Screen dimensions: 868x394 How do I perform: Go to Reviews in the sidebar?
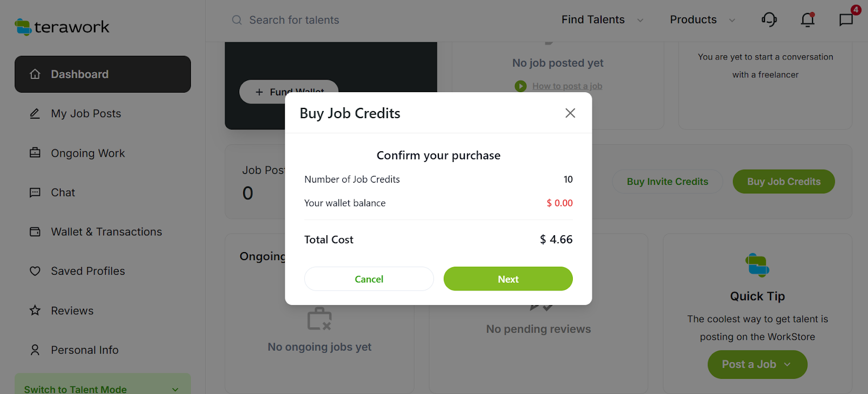[72, 311]
